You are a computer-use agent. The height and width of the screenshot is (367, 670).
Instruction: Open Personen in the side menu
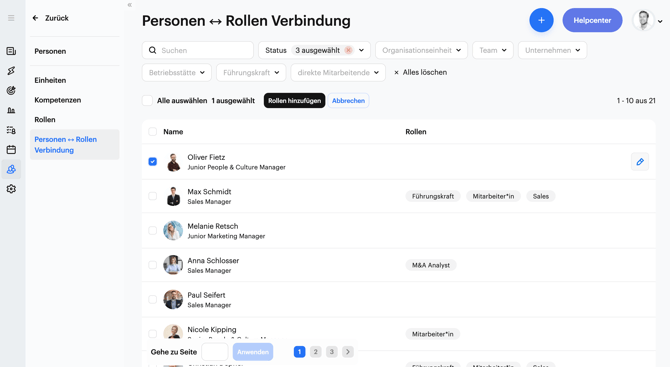[x=50, y=51]
